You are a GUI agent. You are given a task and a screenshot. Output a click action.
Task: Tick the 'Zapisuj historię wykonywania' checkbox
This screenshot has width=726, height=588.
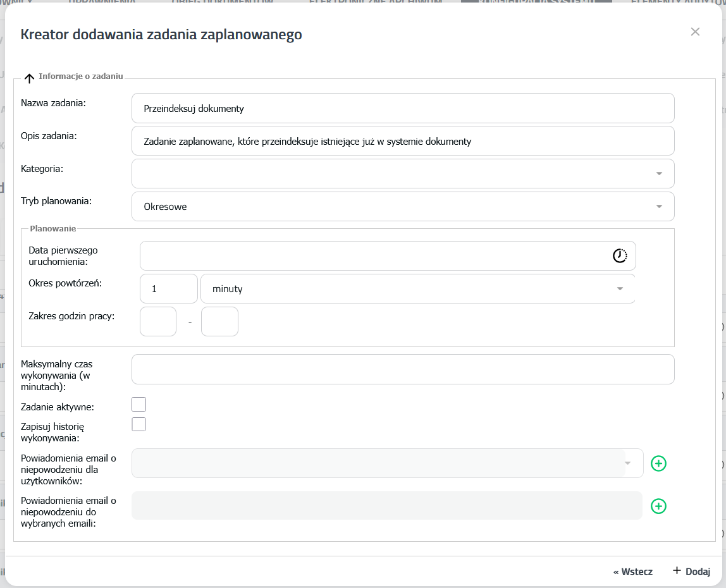click(x=138, y=424)
